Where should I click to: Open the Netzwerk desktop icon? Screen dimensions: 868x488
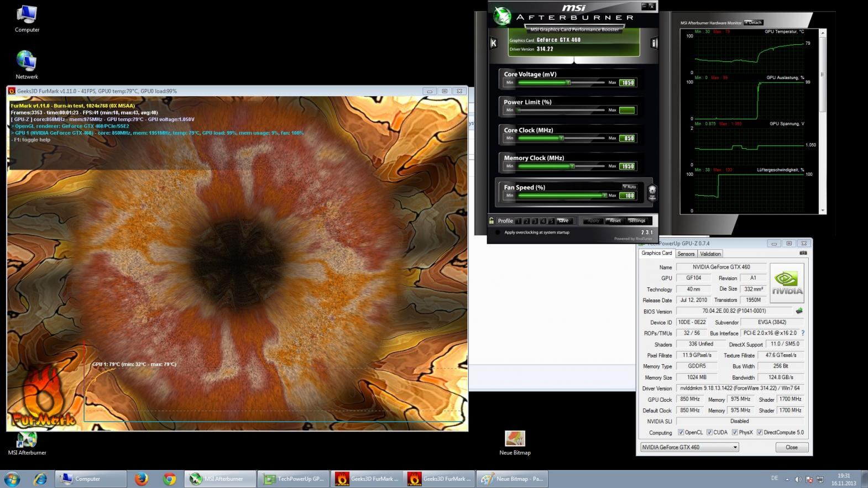coord(27,65)
